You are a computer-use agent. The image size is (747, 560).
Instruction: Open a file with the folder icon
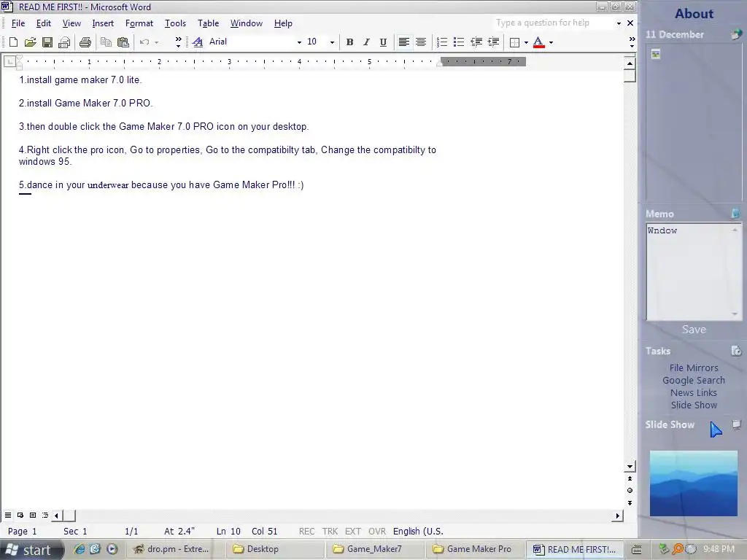tap(30, 42)
